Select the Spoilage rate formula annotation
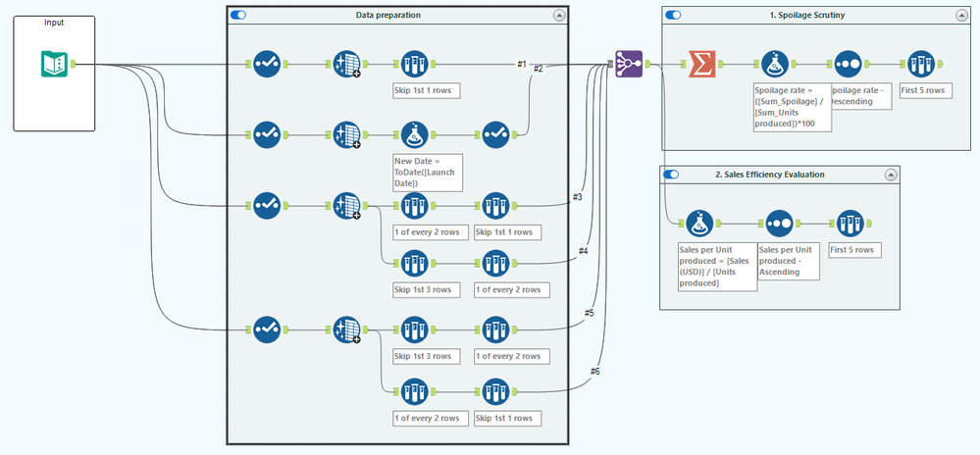This screenshot has height=455, width=980. point(794,107)
